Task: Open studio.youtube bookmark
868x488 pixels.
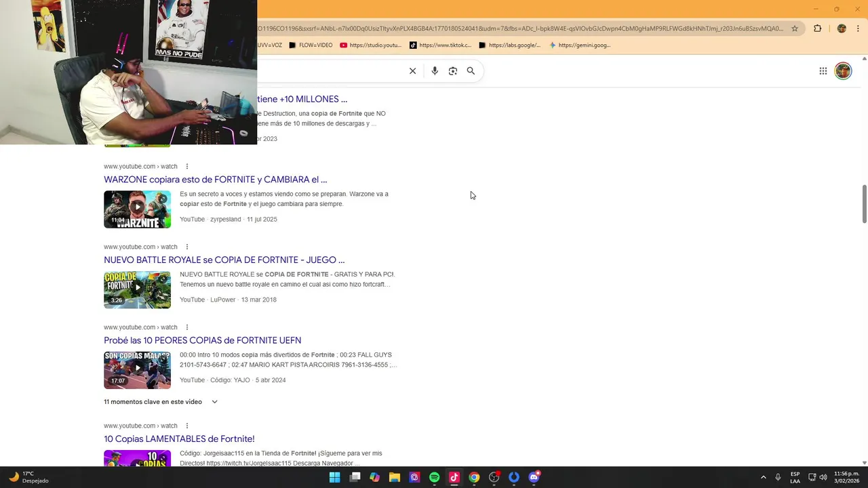Action: pos(371,45)
